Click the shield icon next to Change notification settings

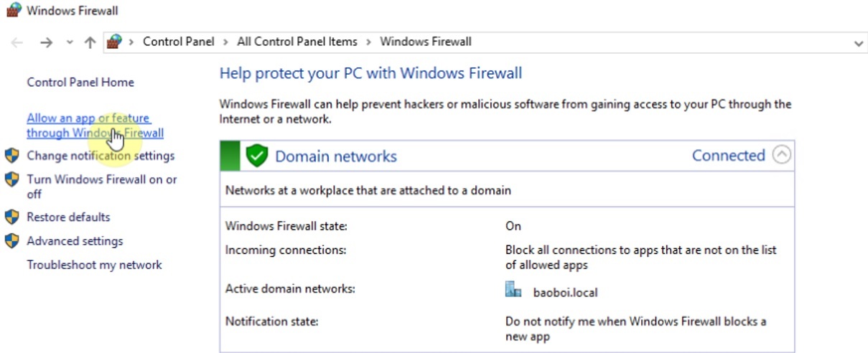[x=11, y=156]
